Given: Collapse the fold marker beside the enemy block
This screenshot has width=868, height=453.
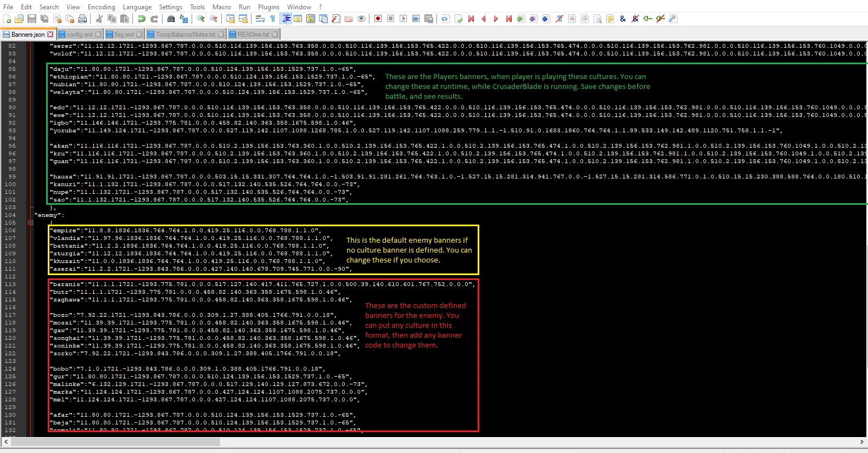Looking at the screenshot, I should tap(30, 223).
